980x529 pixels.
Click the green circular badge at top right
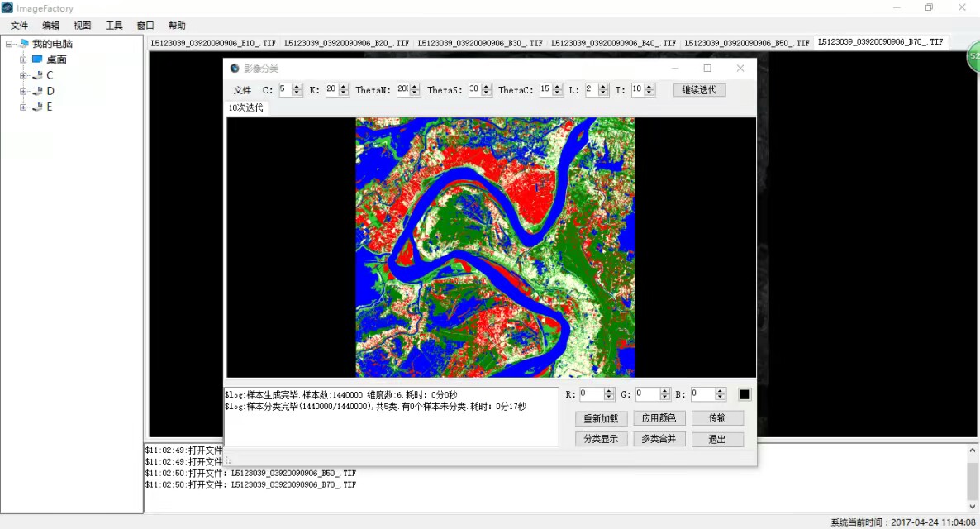(973, 56)
